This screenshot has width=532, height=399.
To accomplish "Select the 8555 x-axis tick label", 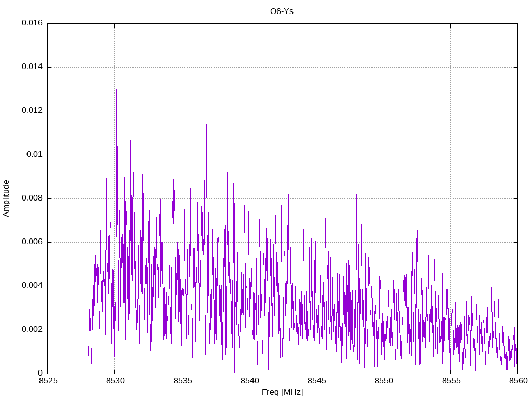I will pyautogui.click(x=450, y=381).
